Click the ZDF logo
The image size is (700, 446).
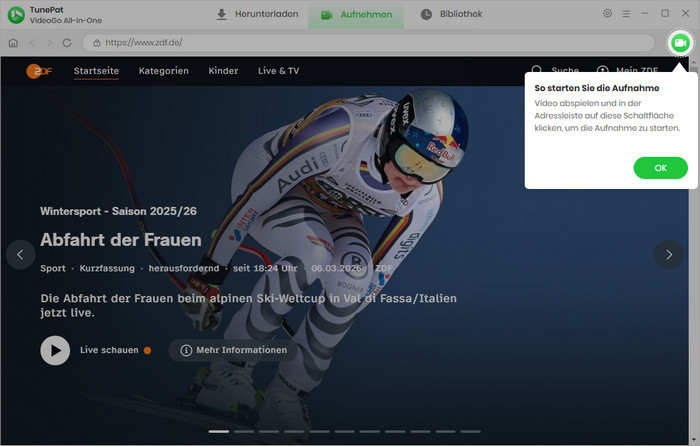pos(39,71)
